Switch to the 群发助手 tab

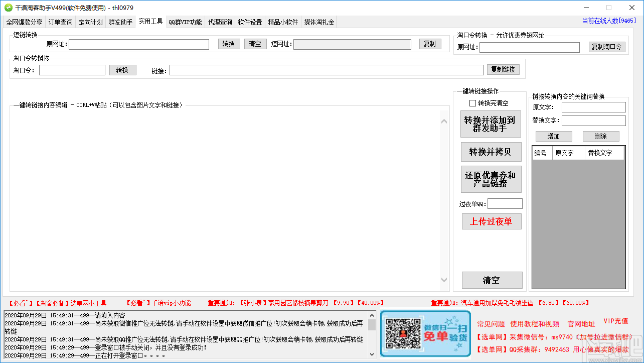[x=120, y=22]
